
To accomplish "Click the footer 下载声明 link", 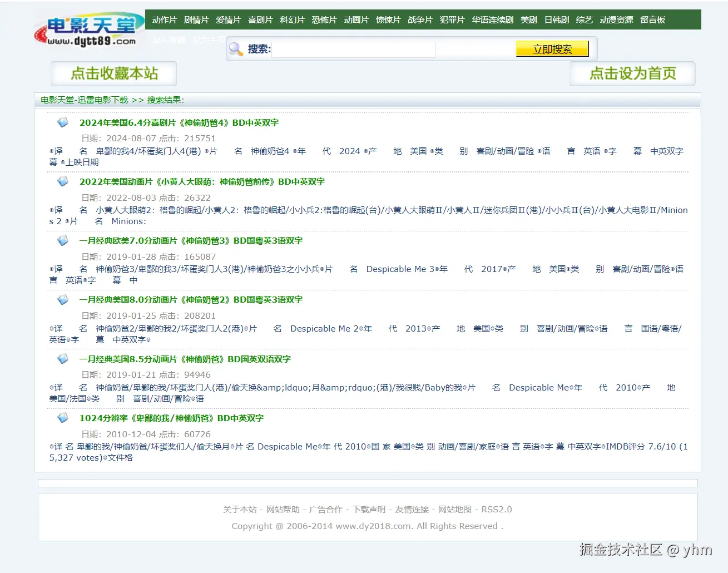I will click(x=369, y=509).
